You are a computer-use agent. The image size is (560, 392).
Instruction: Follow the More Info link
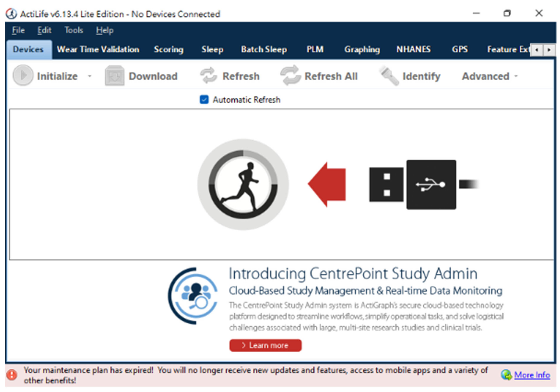click(x=532, y=375)
